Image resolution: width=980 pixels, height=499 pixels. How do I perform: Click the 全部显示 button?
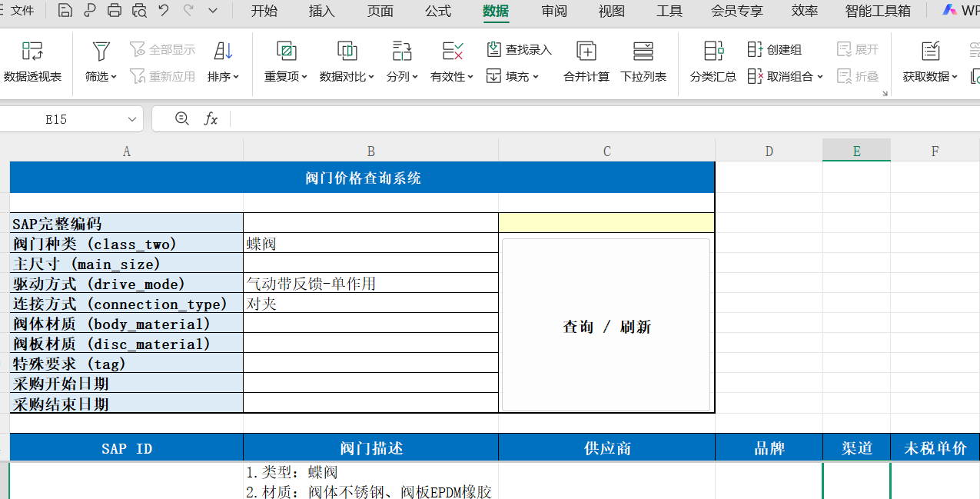(x=163, y=50)
